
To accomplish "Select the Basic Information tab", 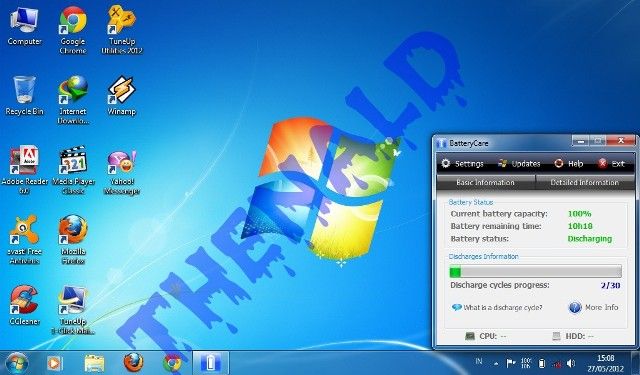I will coord(486,182).
